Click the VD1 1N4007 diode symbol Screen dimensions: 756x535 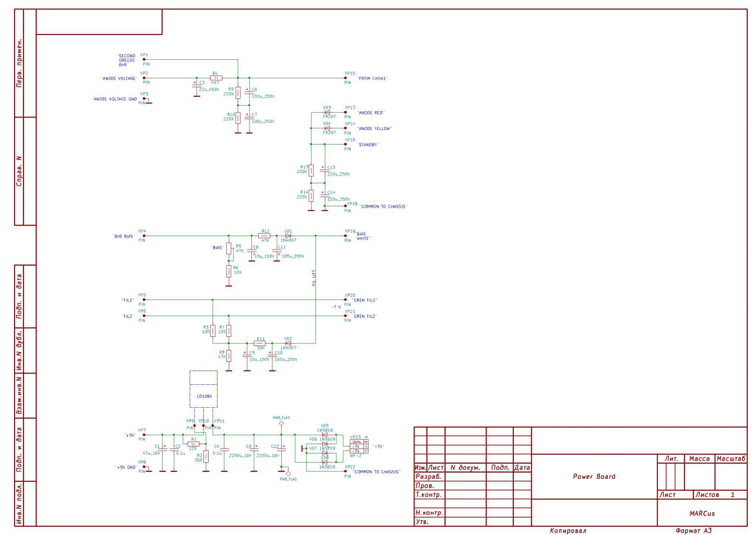tap(288, 236)
